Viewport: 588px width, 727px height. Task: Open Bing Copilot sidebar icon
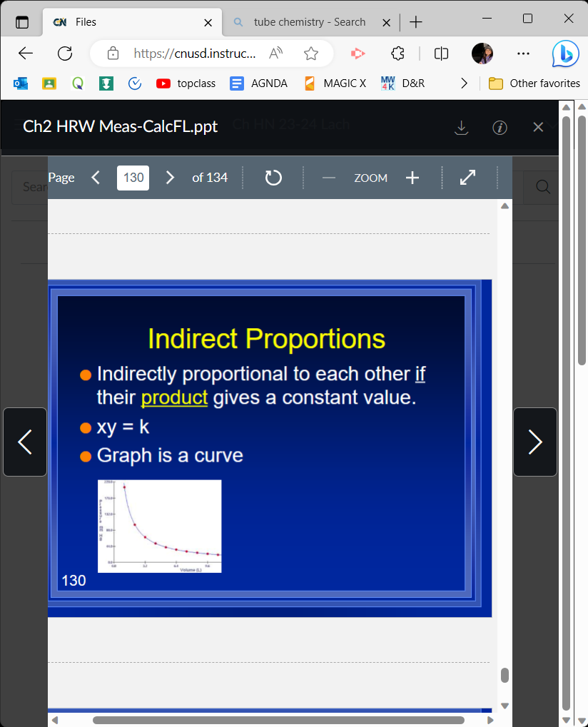(565, 54)
